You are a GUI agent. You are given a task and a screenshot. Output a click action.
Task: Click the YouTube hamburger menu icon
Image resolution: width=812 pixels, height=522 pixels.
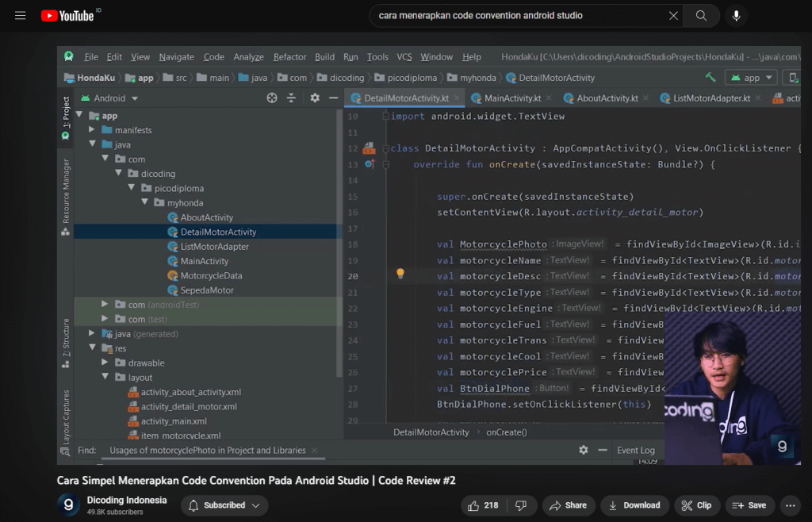click(21, 16)
